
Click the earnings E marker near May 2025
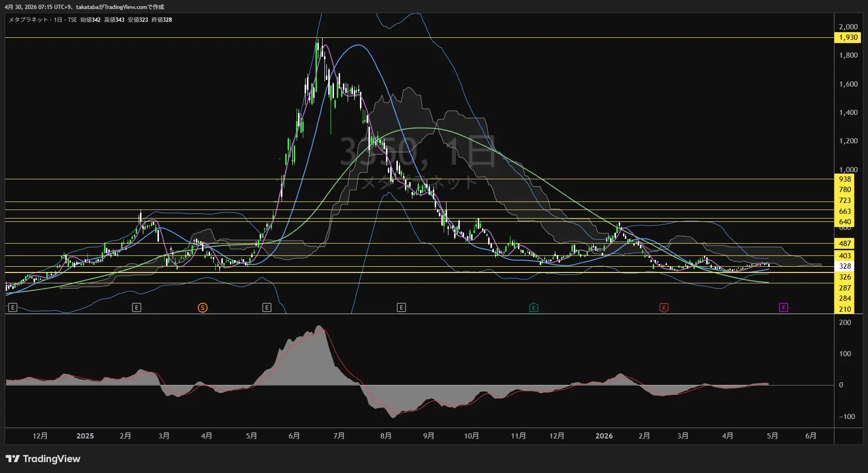(x=267, y=308)
